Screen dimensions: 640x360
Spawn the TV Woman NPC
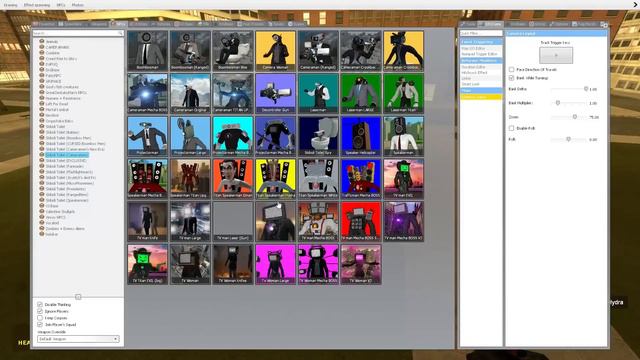190,264
